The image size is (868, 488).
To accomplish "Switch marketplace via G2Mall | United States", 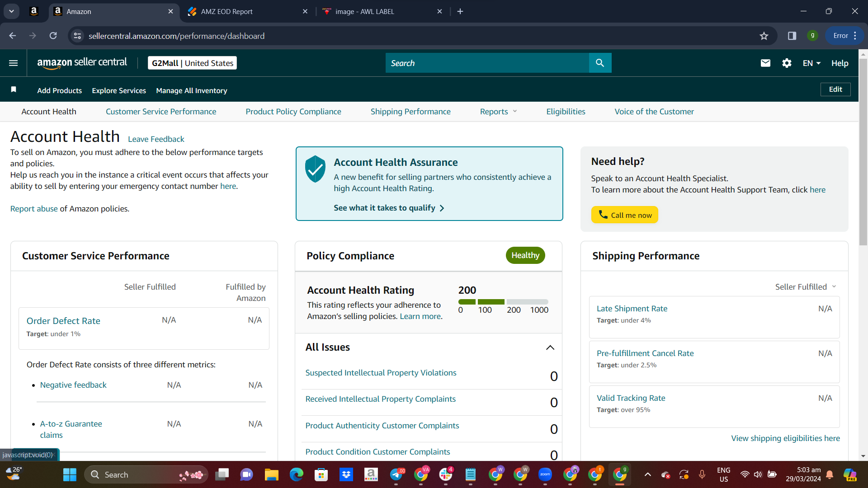I will pos(192,63).
